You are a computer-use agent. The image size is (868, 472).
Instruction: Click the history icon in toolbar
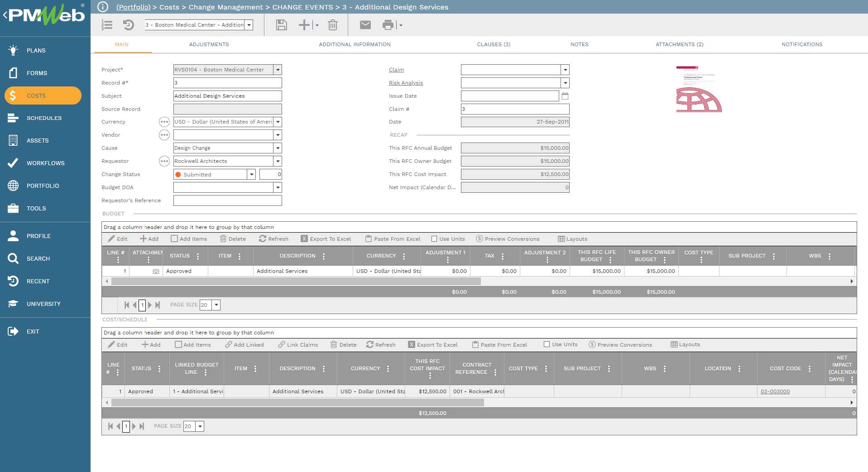pyautogui.click(x=129, y=25)
